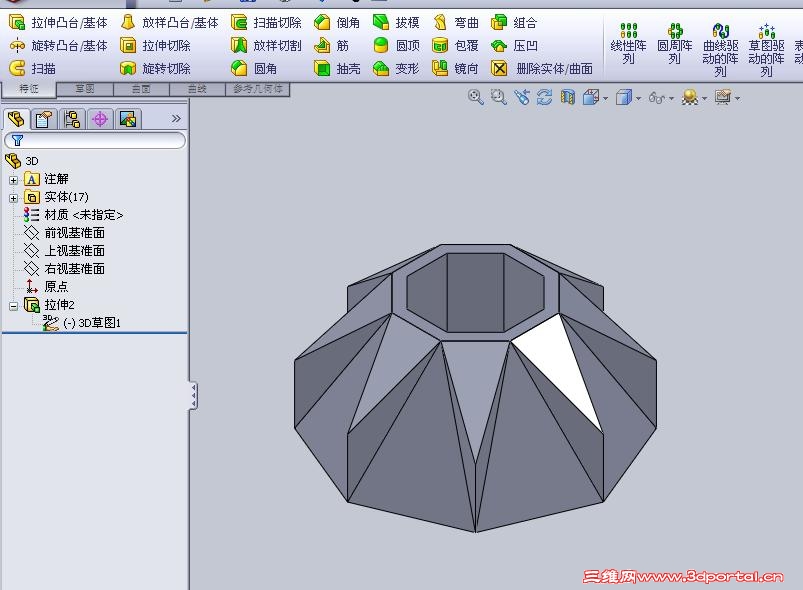Click the Display Style cube icon
Viewport: 803px width, 590px height.
[623, 97]
